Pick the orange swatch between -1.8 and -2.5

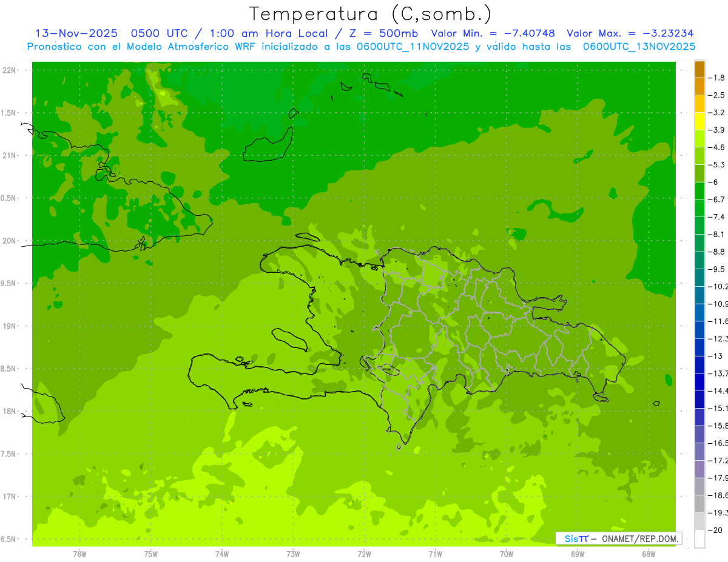[x=699, y=86]
